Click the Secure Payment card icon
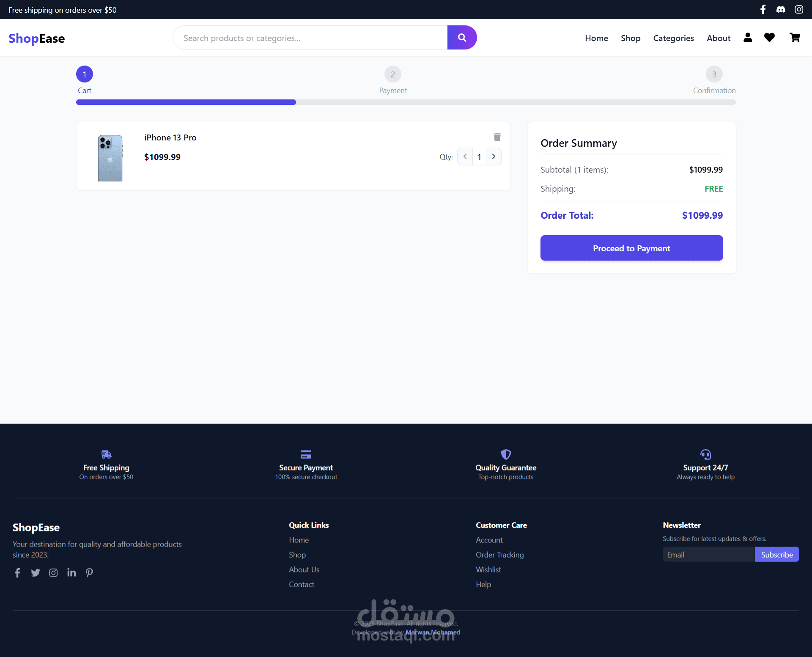Image resolution: width=812 pixels, height=657 pixels. click(306, 454)
